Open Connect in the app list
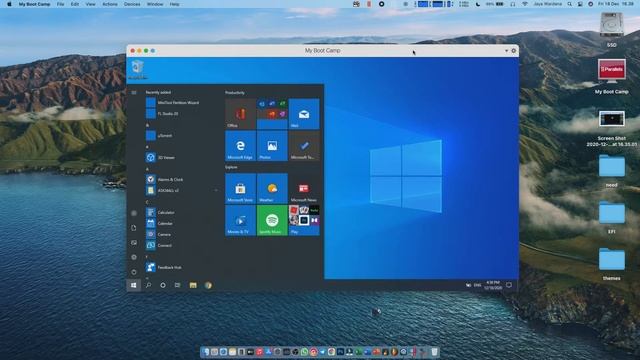The image size is (640, 360). tap(159, 245)
